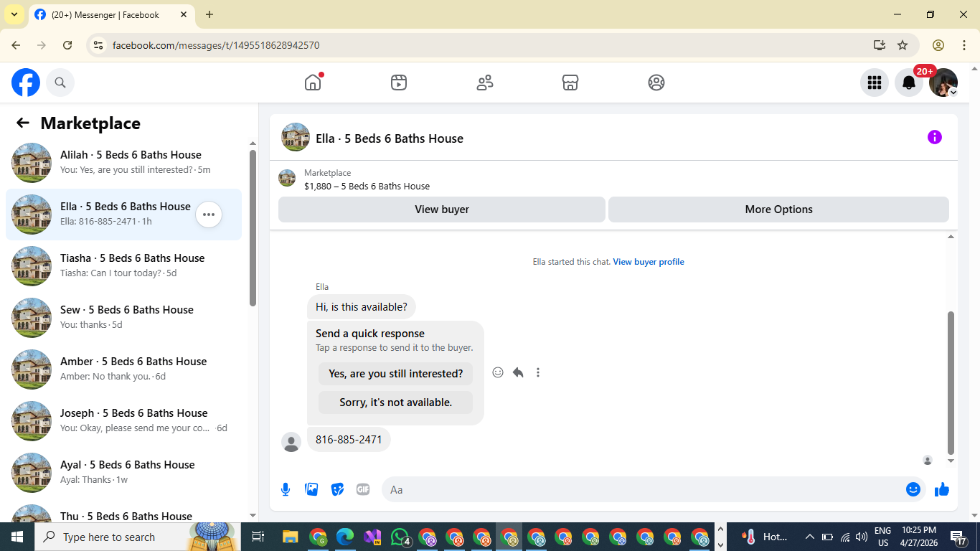Click the 816-885-2471 message bubble

pyautogui.click(x=349, y=440)
